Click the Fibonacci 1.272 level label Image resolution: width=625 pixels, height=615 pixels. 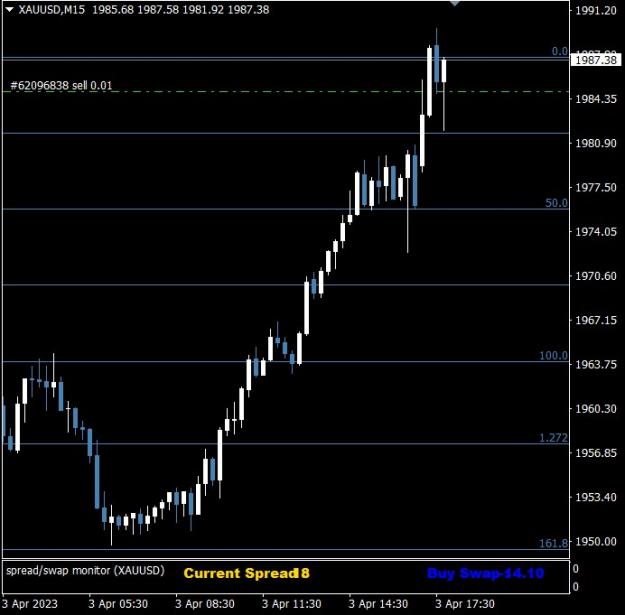click(x=553, y=438)
